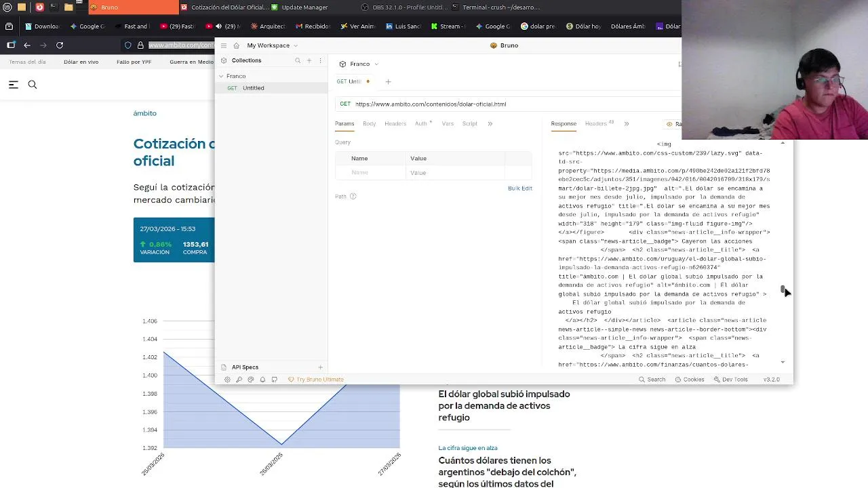Screen dimensions: 868x488
Task: Open the Fallo por YPF link
Action: pyautogui.click(x=134, y=62)
